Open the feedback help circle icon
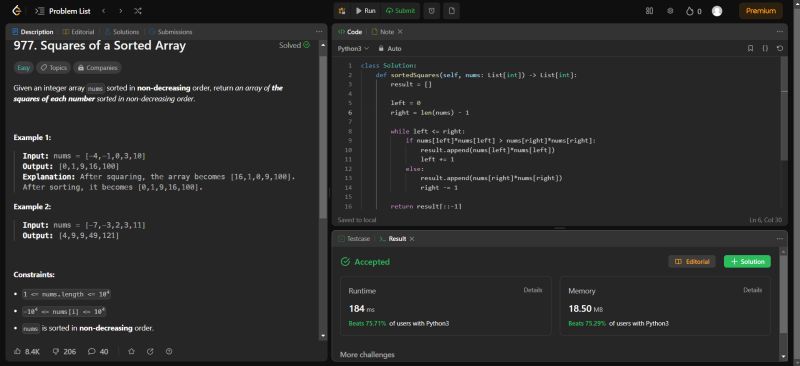 pyautogui.click(x=169, y=351)
